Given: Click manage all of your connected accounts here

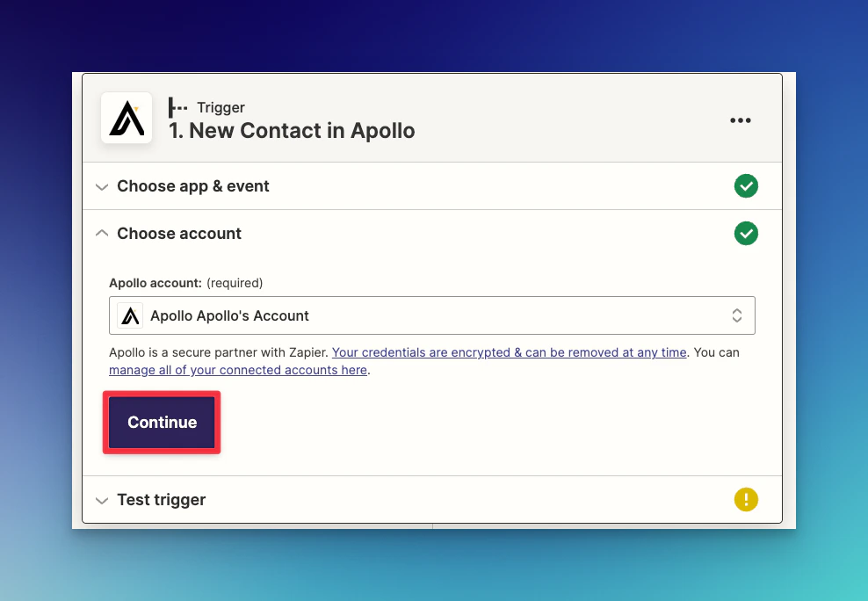Looking at the screenshot, I should (x=237, y=370).
